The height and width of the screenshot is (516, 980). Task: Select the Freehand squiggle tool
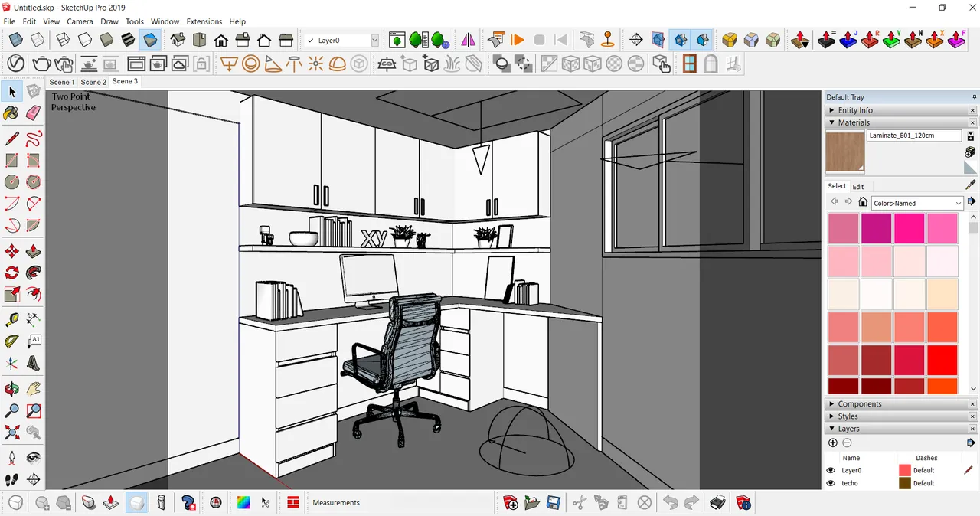pyautogui.click(x=33, y=139)
